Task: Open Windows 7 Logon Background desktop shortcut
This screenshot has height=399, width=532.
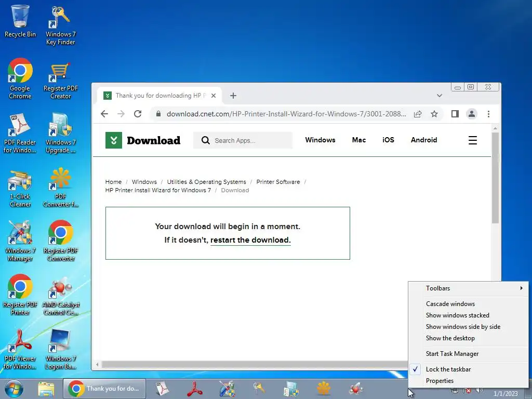Action: [x=60, y=350]
